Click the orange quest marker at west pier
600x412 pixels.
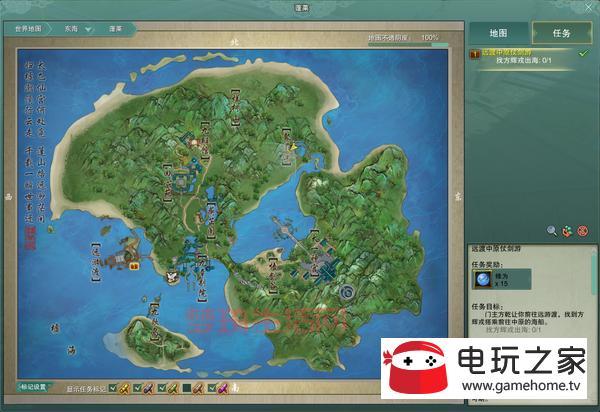click(134, 265)
